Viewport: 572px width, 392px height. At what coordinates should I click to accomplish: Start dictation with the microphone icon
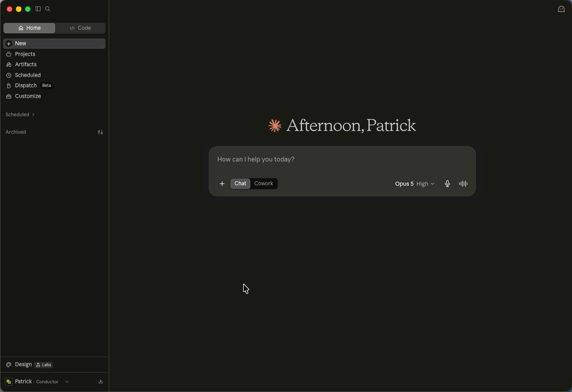(x=447, y=184)
